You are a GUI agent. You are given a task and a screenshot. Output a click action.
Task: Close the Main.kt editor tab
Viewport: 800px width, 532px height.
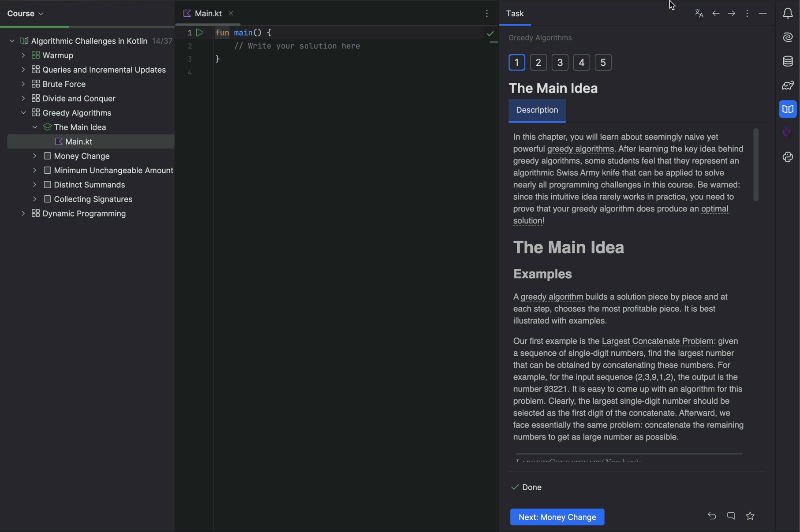pyautogui.click(x=231, y=14)
